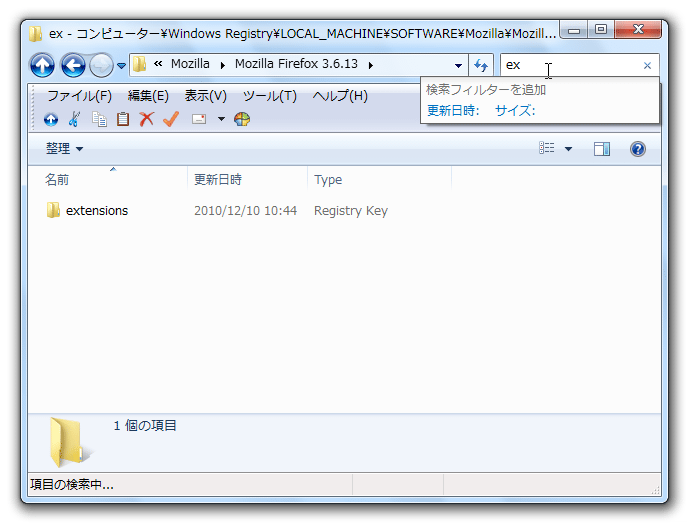Open arrow dropdown after Mozilla breadcrumb

pyautogui.click(x=223, y=65)
